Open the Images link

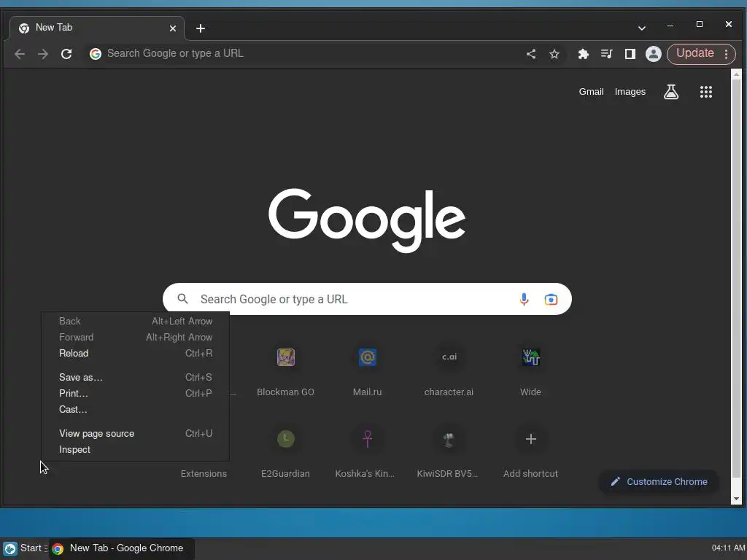tap(630, 91)
